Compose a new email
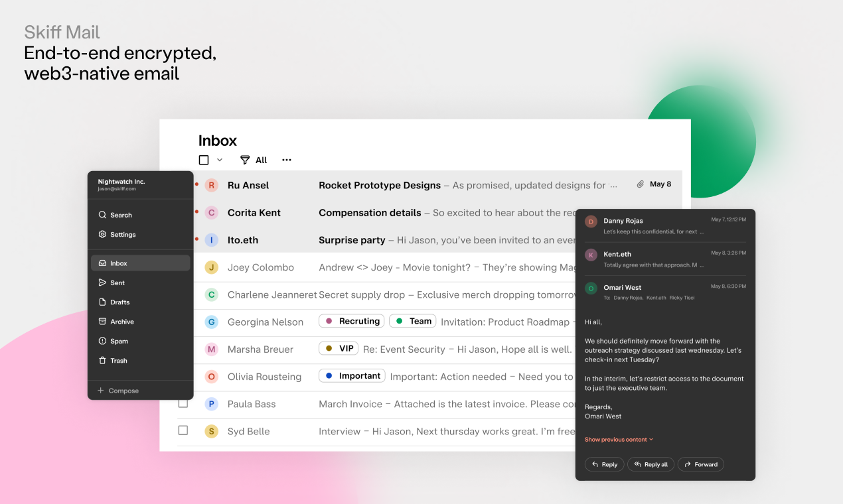The image size is (843, 504). [118, 391]
